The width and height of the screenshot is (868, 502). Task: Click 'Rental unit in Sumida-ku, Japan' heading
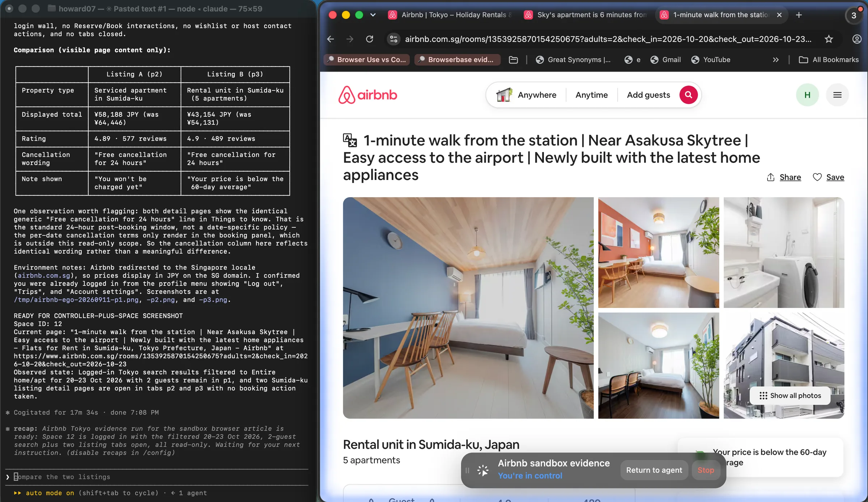click(431, 445)
